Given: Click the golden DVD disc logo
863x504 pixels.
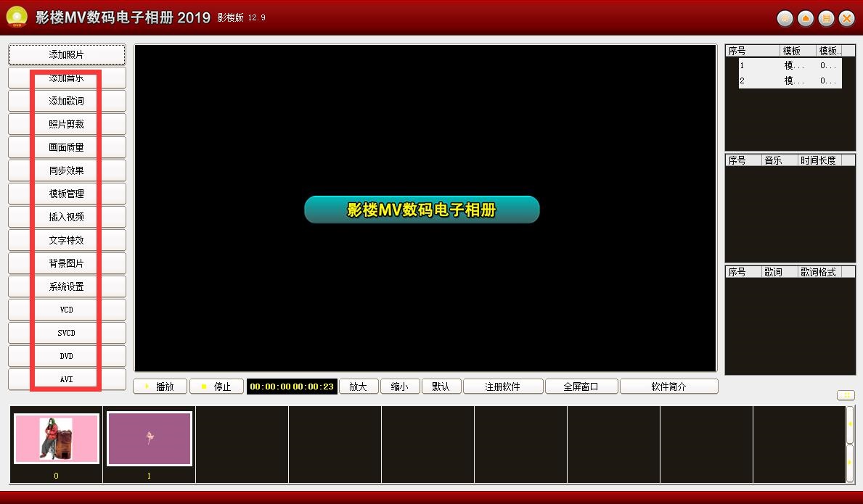Looking at the screenshot, I should click(x=17, y=17).
